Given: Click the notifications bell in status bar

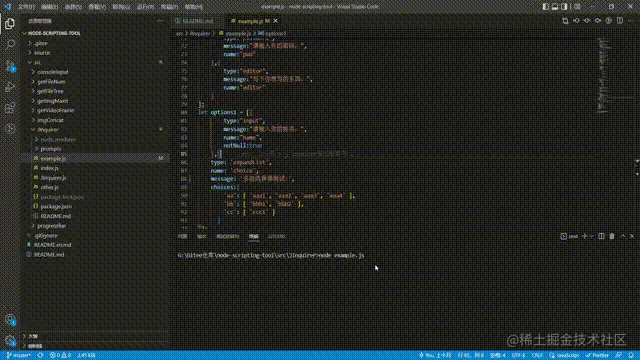Looking at the screenshot, I should [631, 355].
